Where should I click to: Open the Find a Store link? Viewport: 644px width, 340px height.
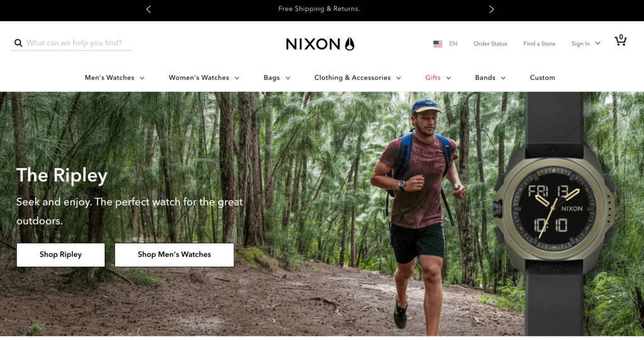(x=539, y=43)
